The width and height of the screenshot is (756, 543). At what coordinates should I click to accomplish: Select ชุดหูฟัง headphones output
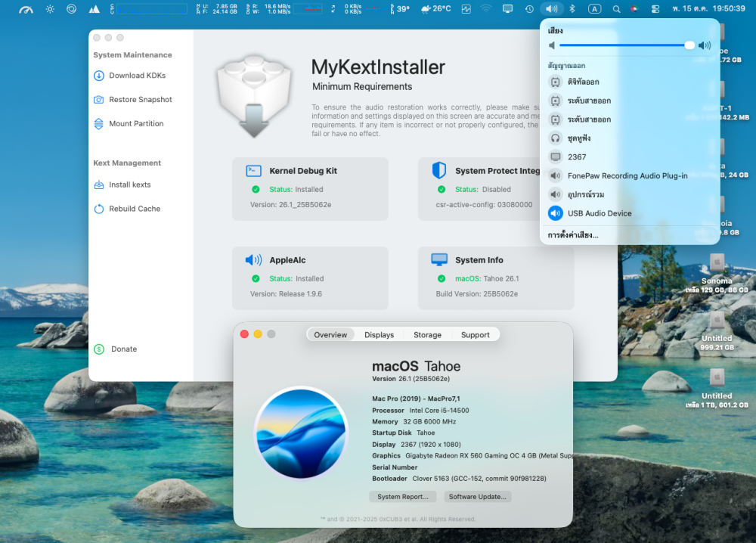tap(630, 138)
